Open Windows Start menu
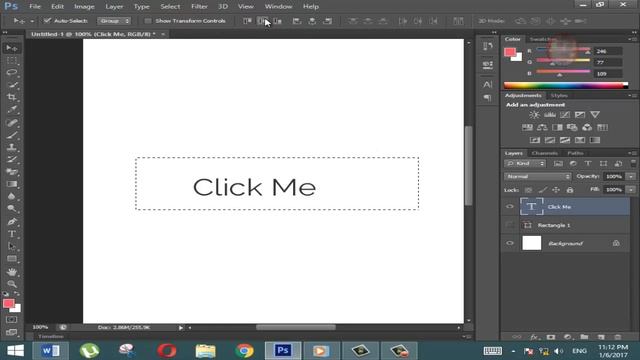The height and width of the screenshot is (360, 640). (x=16, y=351)
